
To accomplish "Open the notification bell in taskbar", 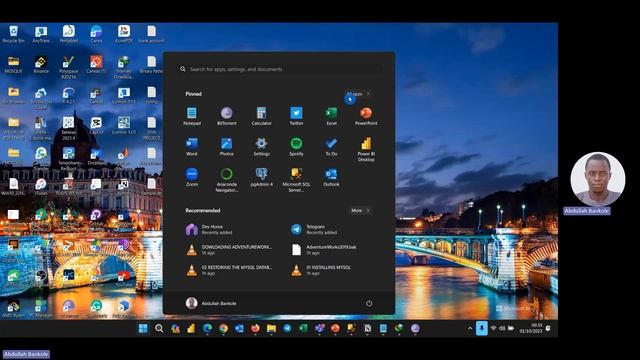I will [548, 328].
